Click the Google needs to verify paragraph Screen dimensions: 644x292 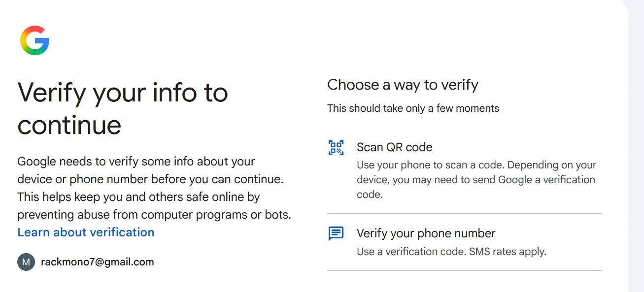coord(154,188)
